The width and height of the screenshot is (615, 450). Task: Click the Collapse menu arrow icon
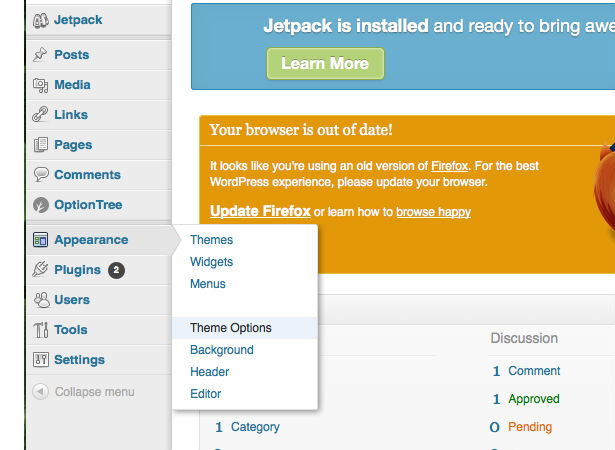tap(40, 392)
